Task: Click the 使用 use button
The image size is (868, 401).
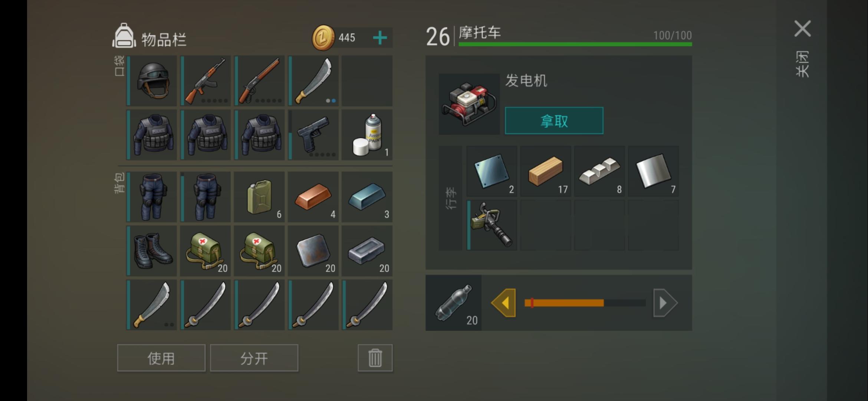Action: coord(161,358)
